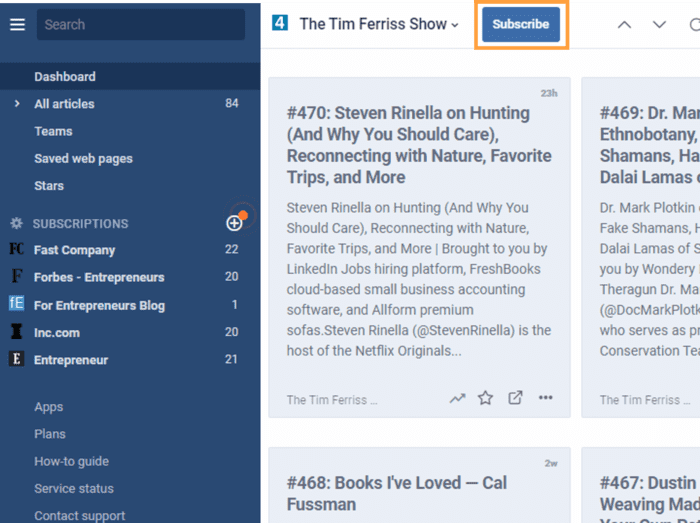Open Teams in sidebar
This screenshot has height=523, width=700.
53,131
